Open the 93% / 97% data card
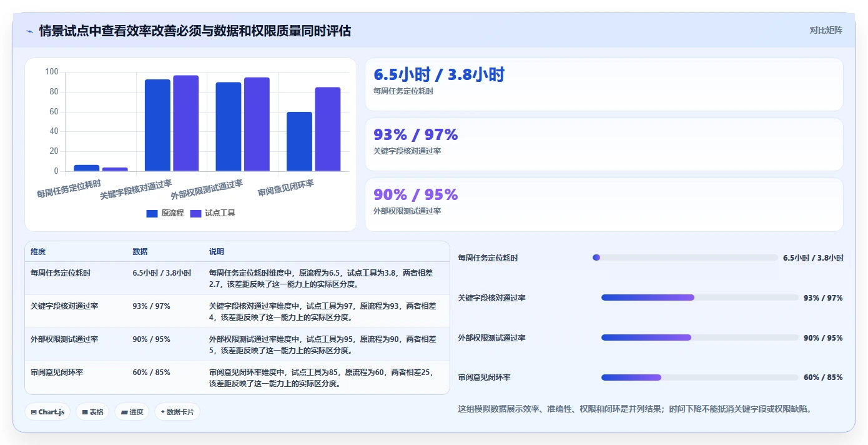This screenshot has height=445, width=868. coord(604,144)
